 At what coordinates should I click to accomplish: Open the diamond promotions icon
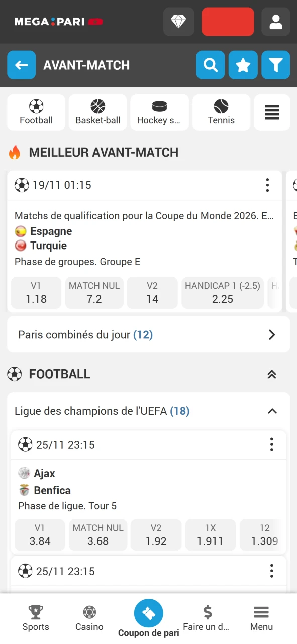[x=178, y=21]
